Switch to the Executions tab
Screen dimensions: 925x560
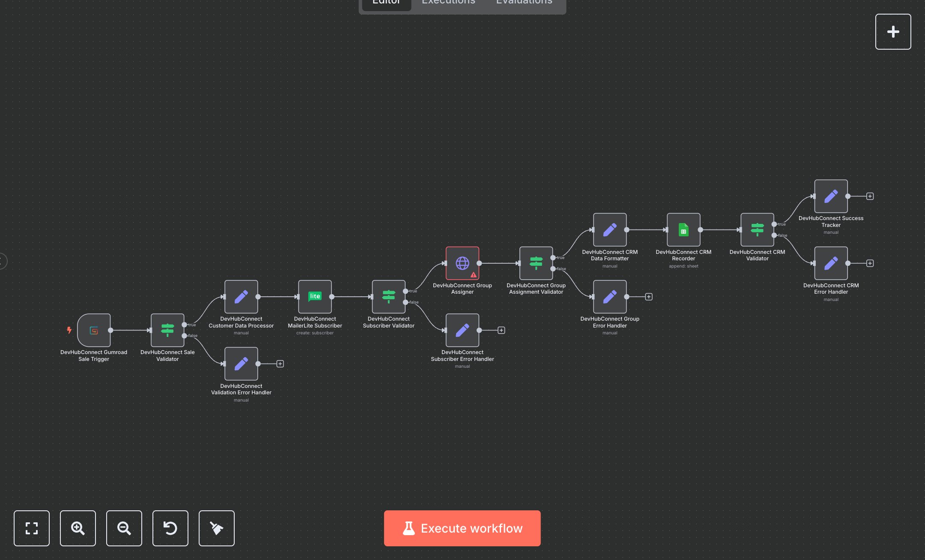point(448,3)
